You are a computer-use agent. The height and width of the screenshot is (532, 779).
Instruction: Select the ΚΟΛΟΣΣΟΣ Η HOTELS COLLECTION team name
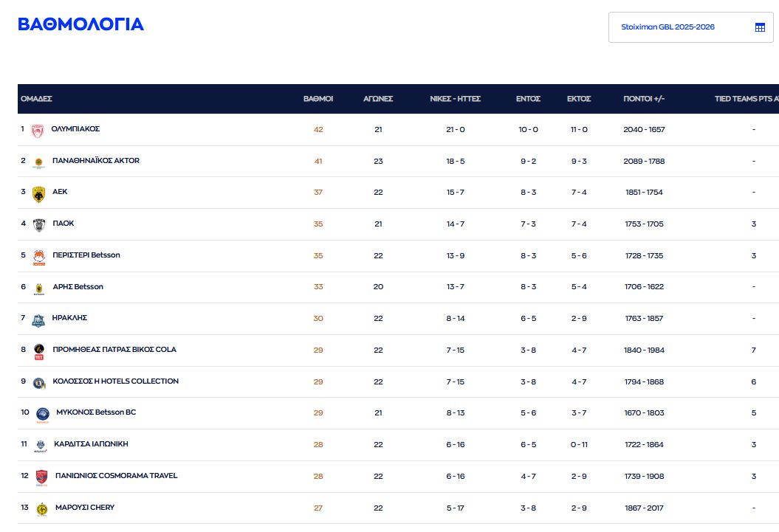(x=115, y=381)
